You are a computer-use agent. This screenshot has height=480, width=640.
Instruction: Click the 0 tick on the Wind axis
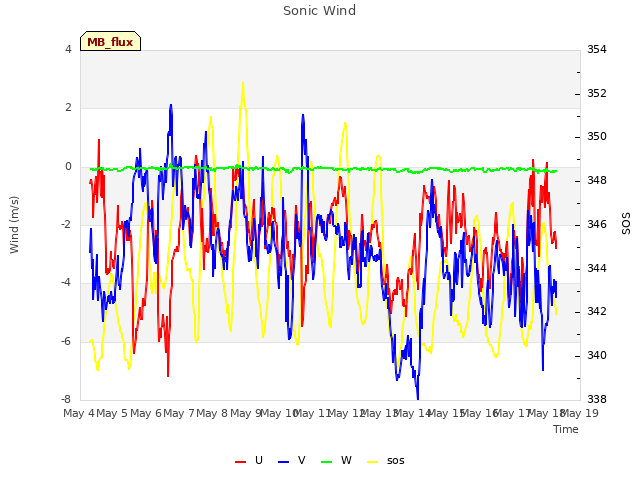(x=68, y=166)
